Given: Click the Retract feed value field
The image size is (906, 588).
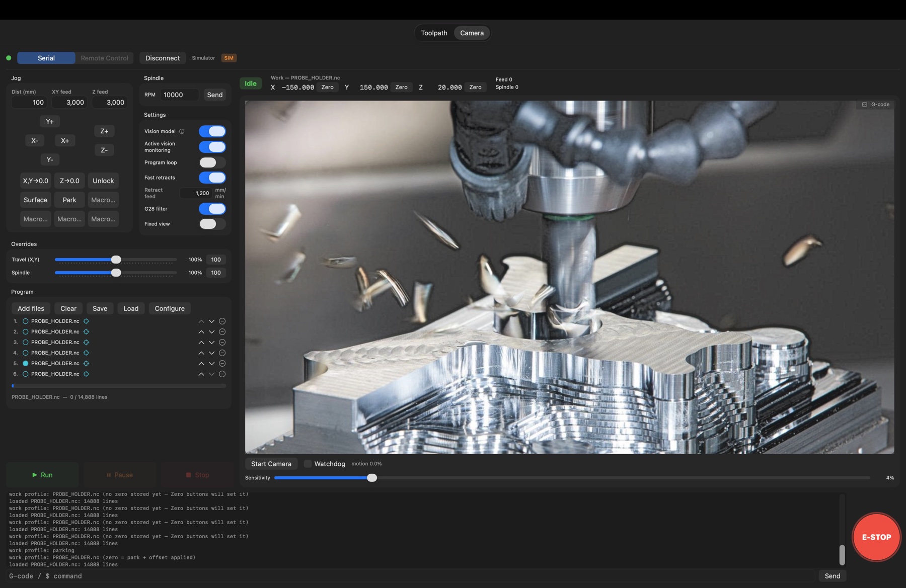Looking at the screenshot, I should (x=197, y=193).
